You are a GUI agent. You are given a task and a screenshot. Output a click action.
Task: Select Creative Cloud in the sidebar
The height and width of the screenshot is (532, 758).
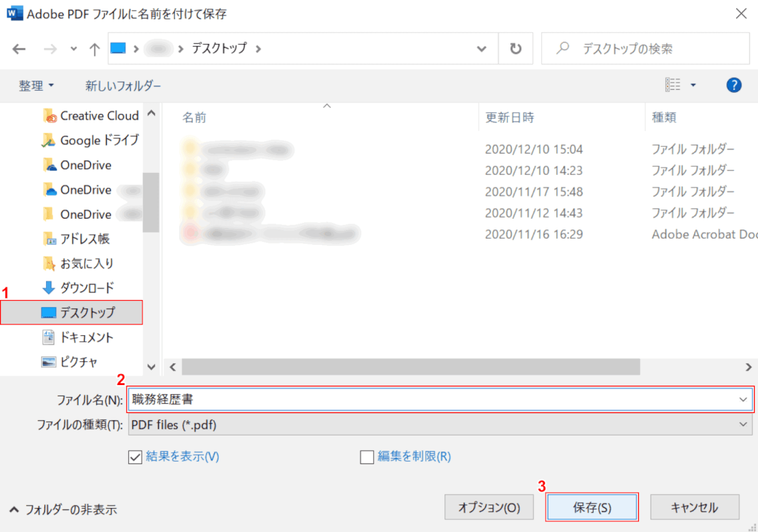98,116
